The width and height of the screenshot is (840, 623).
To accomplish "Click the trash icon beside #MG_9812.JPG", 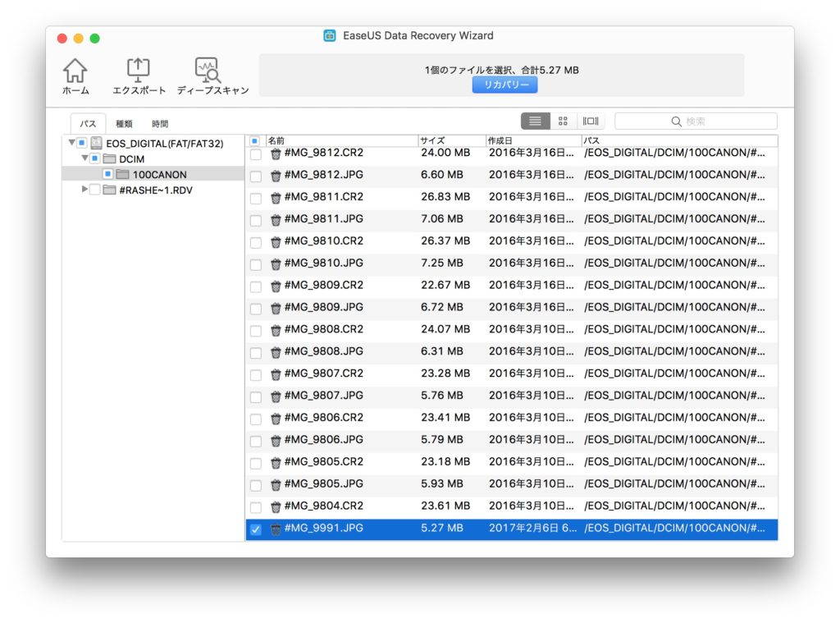I will coord(276,176).
